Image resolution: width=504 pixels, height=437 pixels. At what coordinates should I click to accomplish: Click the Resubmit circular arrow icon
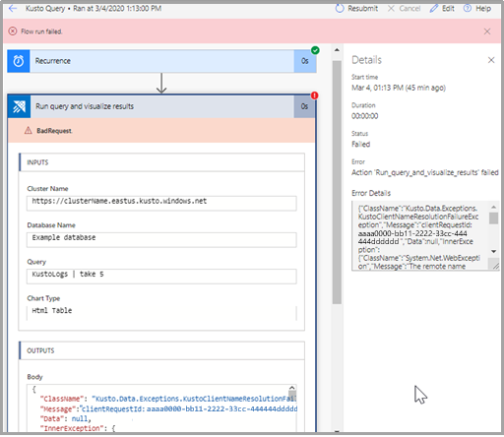(x=340, y=8)
